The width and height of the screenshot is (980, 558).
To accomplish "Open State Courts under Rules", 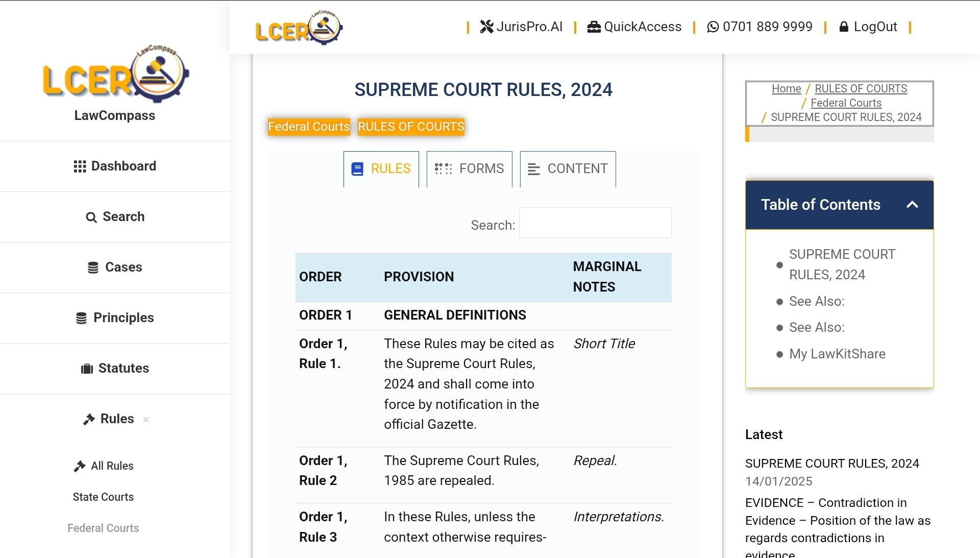I will click(x=103, y=497).
